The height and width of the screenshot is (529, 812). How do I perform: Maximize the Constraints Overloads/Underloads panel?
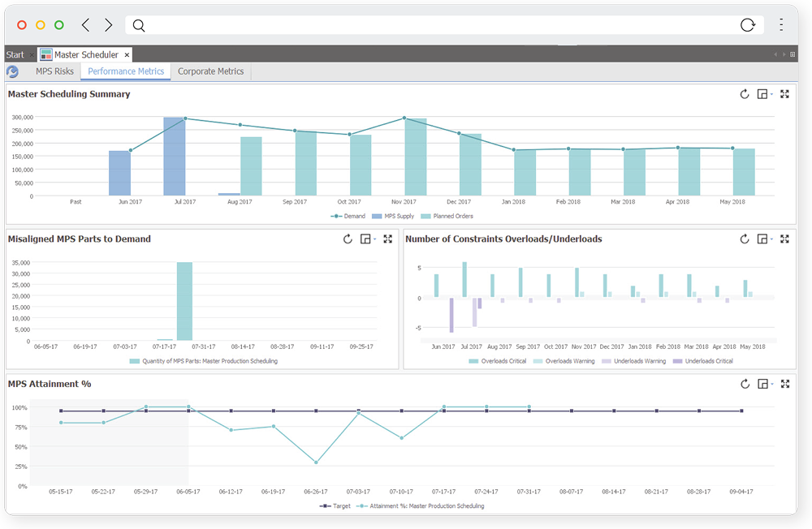784,239
